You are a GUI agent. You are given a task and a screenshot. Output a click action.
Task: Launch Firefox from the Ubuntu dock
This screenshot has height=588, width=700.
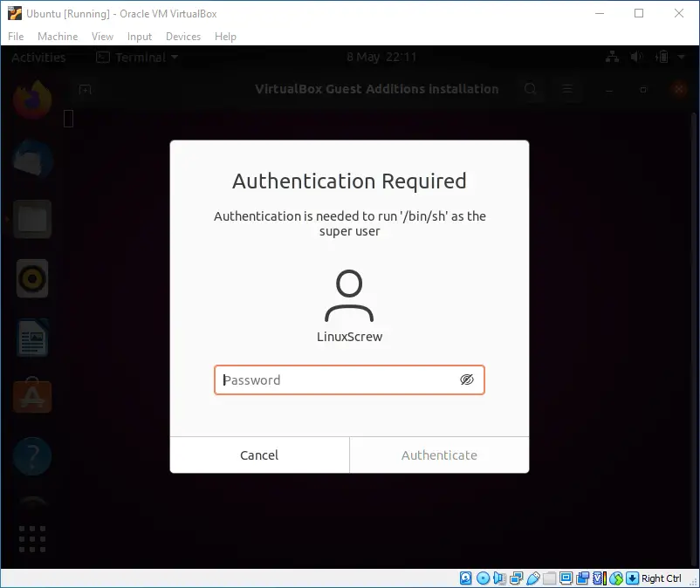point(32,99)
